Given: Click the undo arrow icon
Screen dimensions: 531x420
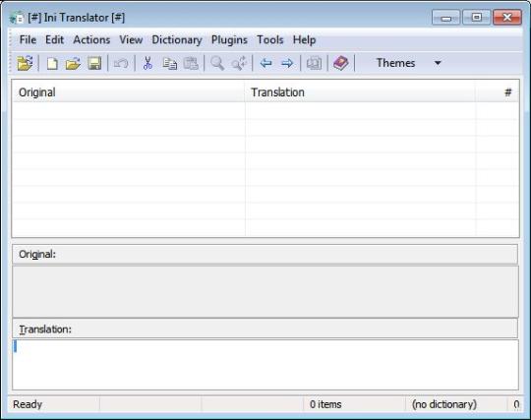Looking at the screenshot, I should pyautogui.click(x=121, y=63).
